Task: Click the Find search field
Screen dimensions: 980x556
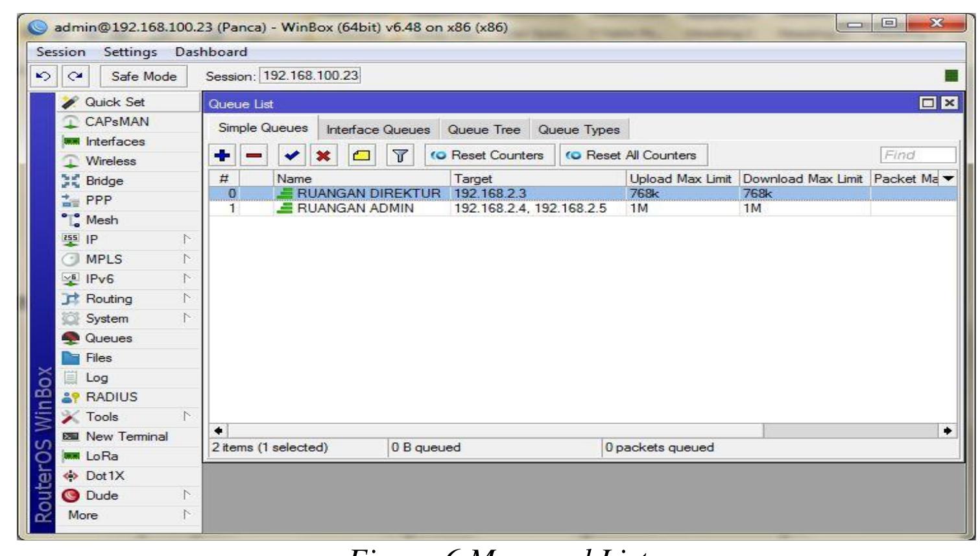Action: pyautogui.click(x=917, y=155)
